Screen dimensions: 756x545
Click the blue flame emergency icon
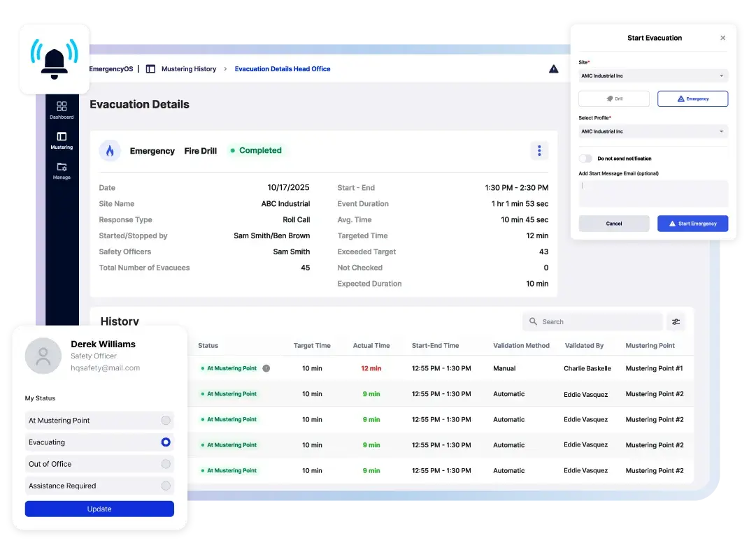(x=110, y=151)
